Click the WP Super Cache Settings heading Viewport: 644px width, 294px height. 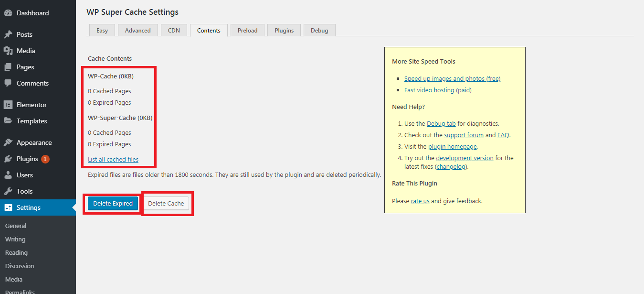pyautogui.click(x=132, y=12)
